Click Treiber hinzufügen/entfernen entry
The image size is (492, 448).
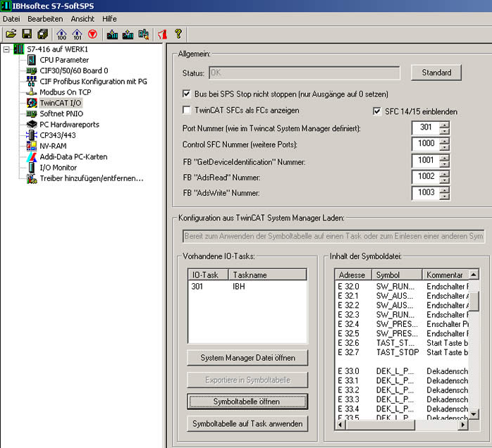pos(92,178)
